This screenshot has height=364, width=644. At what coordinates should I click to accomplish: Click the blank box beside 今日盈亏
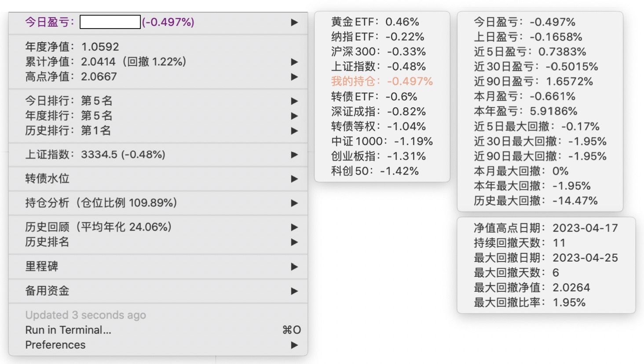coord(110,22)
